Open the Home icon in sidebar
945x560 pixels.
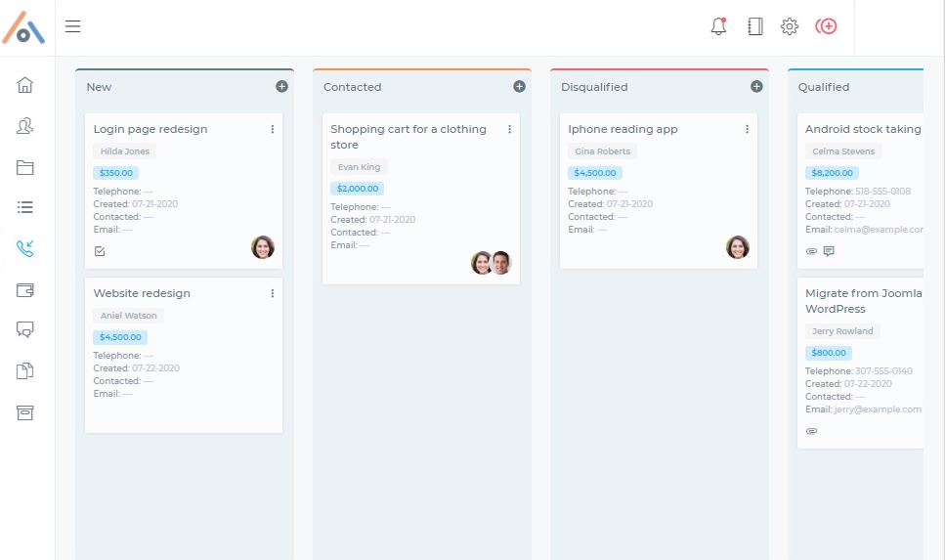(x=25, y=84)
